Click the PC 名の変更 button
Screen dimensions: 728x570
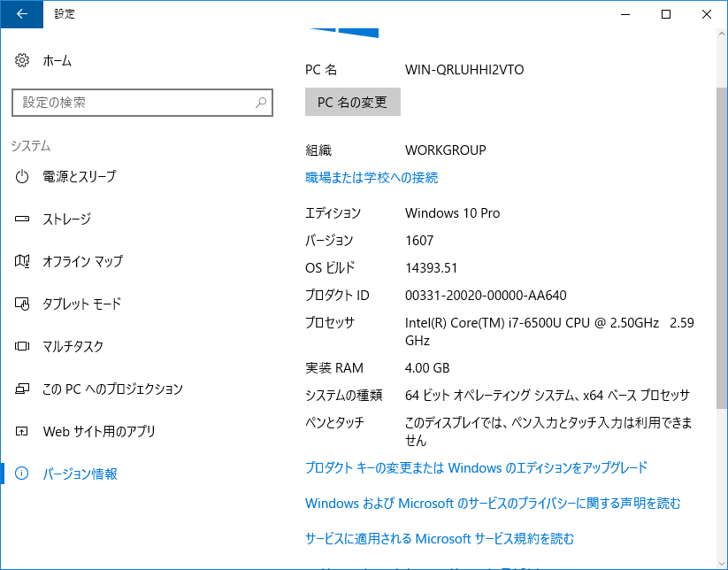(x=352, y=102)
